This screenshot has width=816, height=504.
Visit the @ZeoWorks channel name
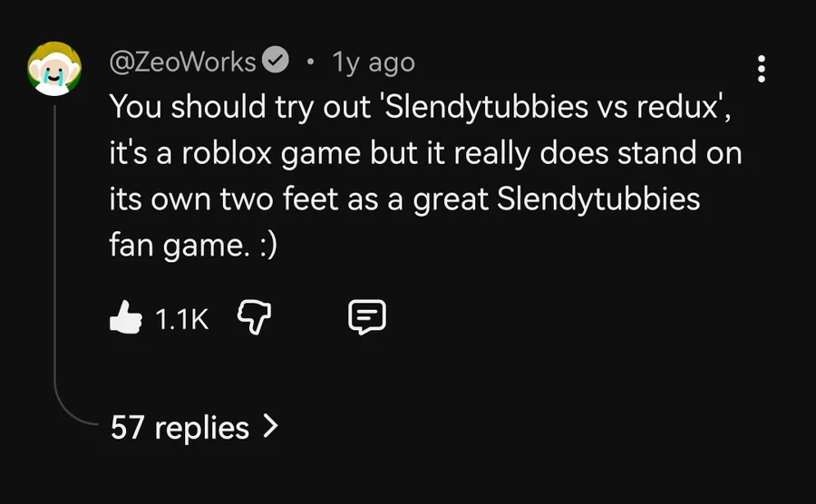pos(183,62)
